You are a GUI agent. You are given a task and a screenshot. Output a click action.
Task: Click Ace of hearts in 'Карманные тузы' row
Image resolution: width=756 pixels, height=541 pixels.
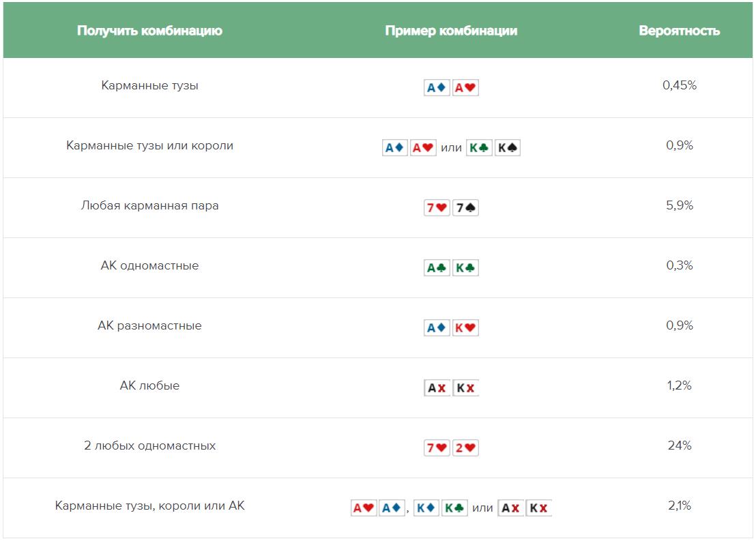pyautogui.click(x=465, y=88)
